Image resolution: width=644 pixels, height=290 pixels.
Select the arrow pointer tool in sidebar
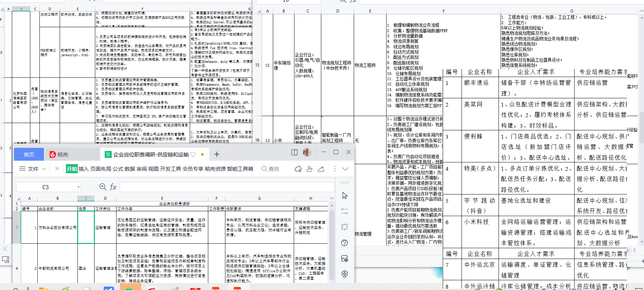(x=345, y=196)
